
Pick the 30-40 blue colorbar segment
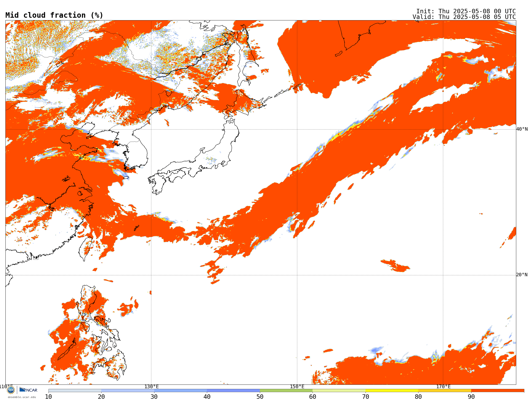(181, 391)
